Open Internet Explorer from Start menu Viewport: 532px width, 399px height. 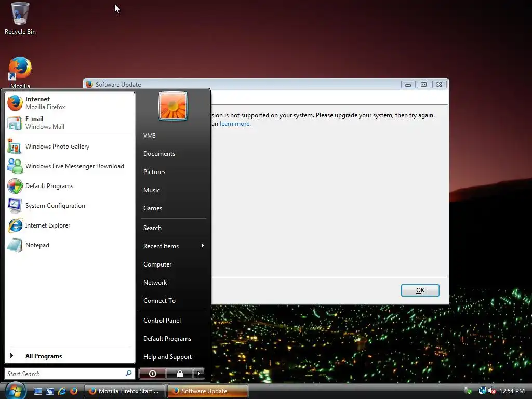point(70,225)
